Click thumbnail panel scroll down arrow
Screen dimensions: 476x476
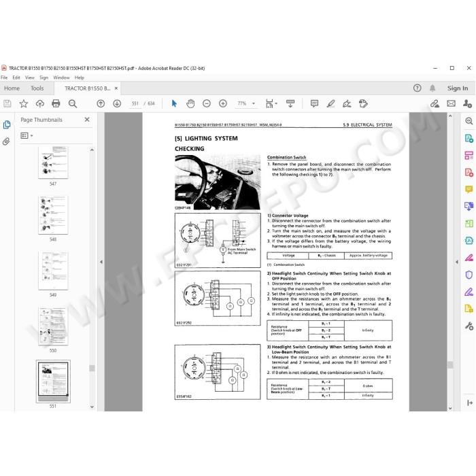(x=92, y=407)
